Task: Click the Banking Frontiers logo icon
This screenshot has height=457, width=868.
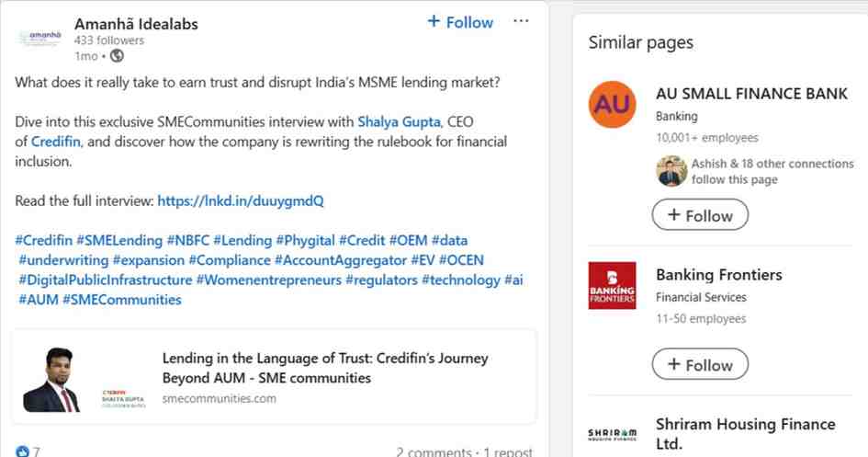Action: click(612, 286)
